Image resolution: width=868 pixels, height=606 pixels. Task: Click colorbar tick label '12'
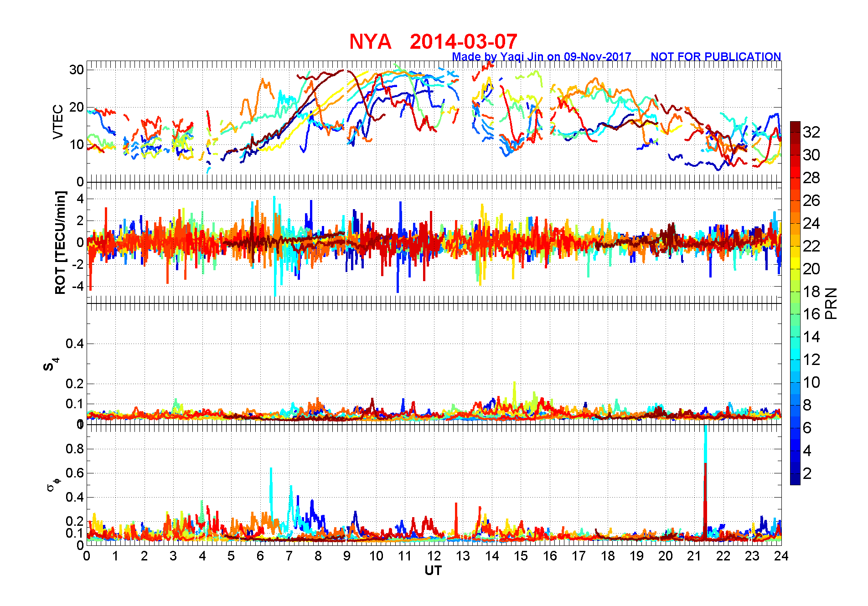click(811, 359)
